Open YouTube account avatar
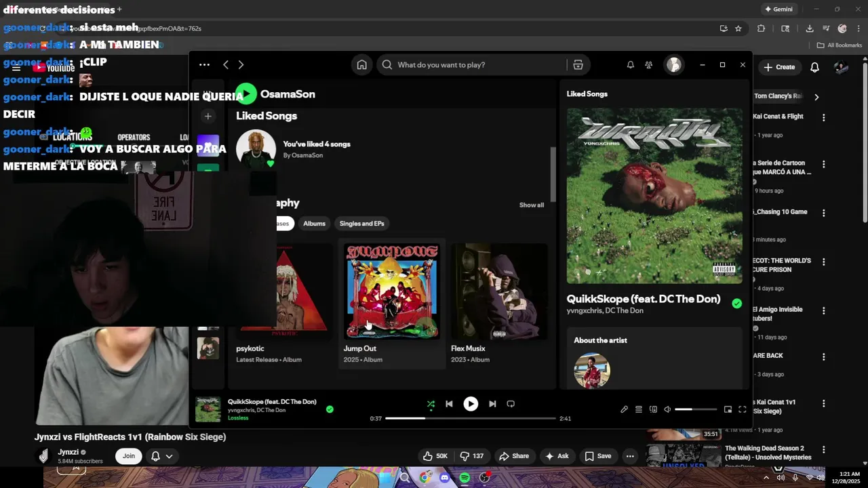This screenshot has width=868, height=488. (841, 67)
